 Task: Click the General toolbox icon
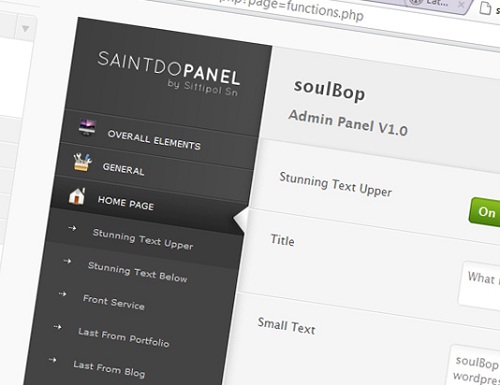pyautogui.click(x=82, y=162)
